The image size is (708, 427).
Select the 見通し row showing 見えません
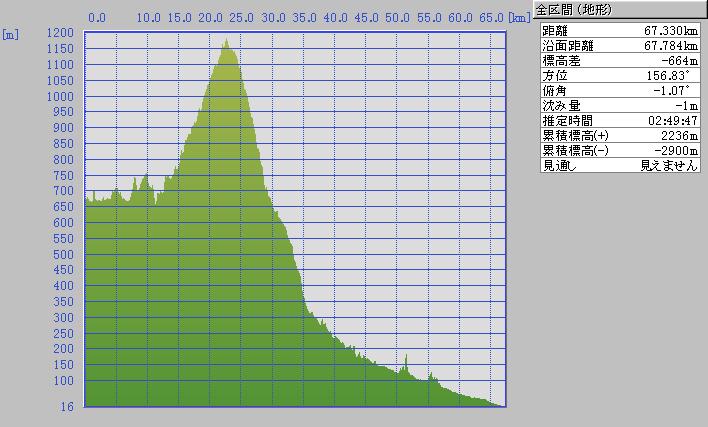coord(618,165)
